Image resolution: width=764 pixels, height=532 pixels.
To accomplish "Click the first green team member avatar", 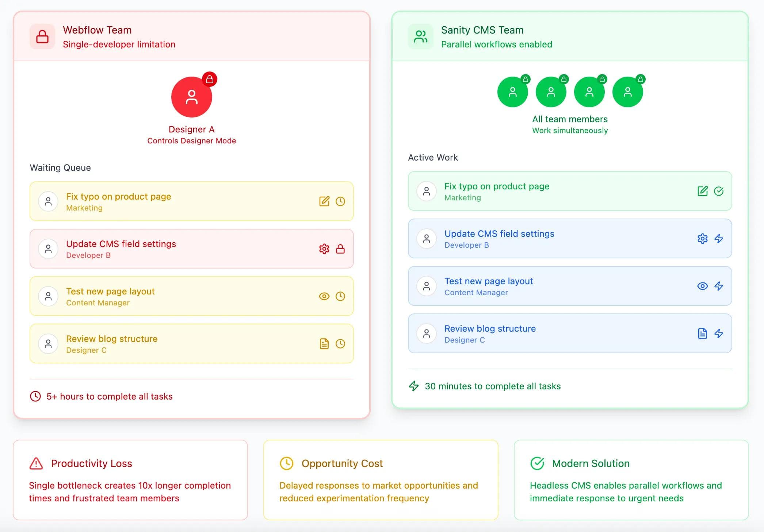I will (x=512, y=92).
